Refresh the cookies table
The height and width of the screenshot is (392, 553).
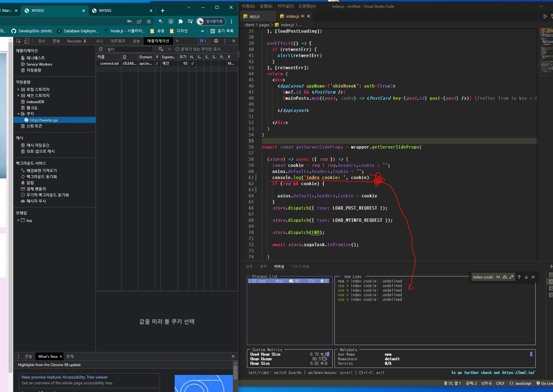[101, 49]
